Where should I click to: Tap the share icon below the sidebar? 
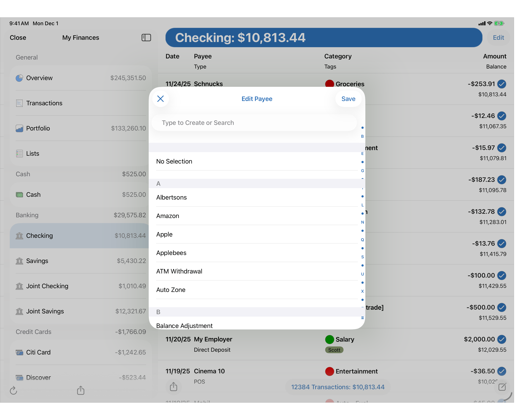click(81, 391)
